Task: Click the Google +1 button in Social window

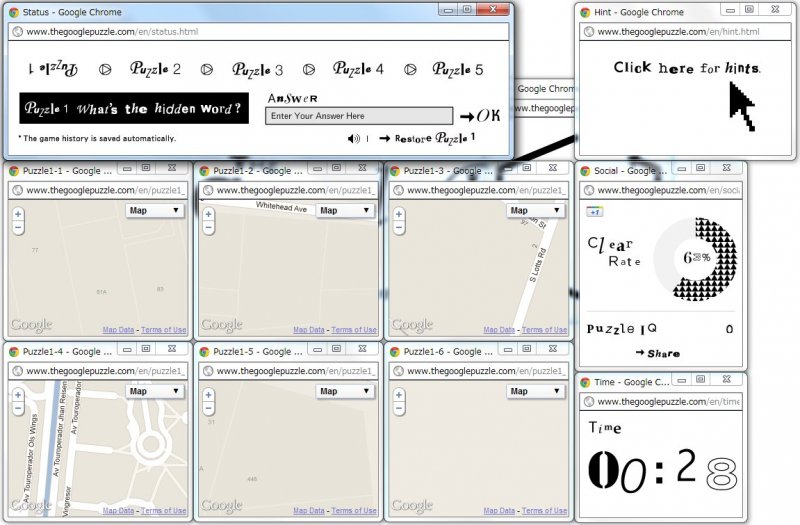Action: 595,212
